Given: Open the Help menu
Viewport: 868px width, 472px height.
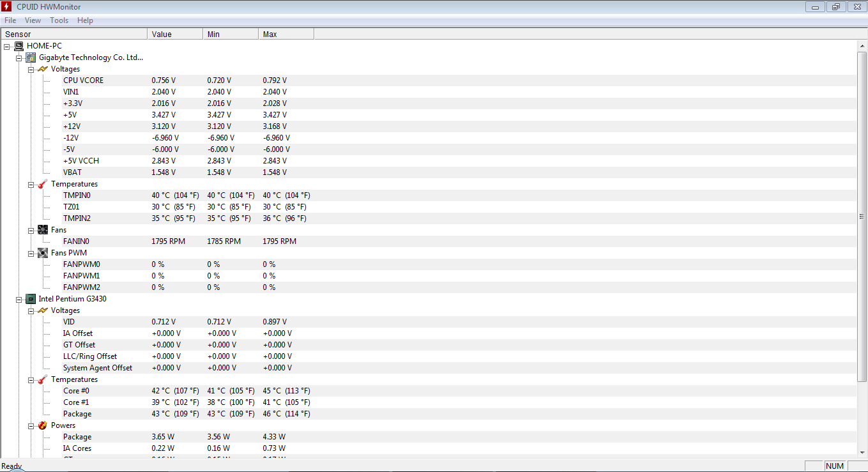Looking at the screenshot, I should pos(85,20).
